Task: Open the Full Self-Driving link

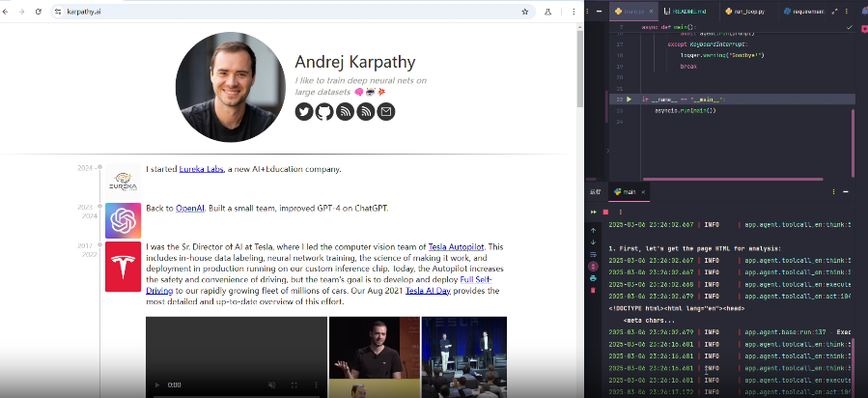Action: pyautogui.click(x=476, y=280)
